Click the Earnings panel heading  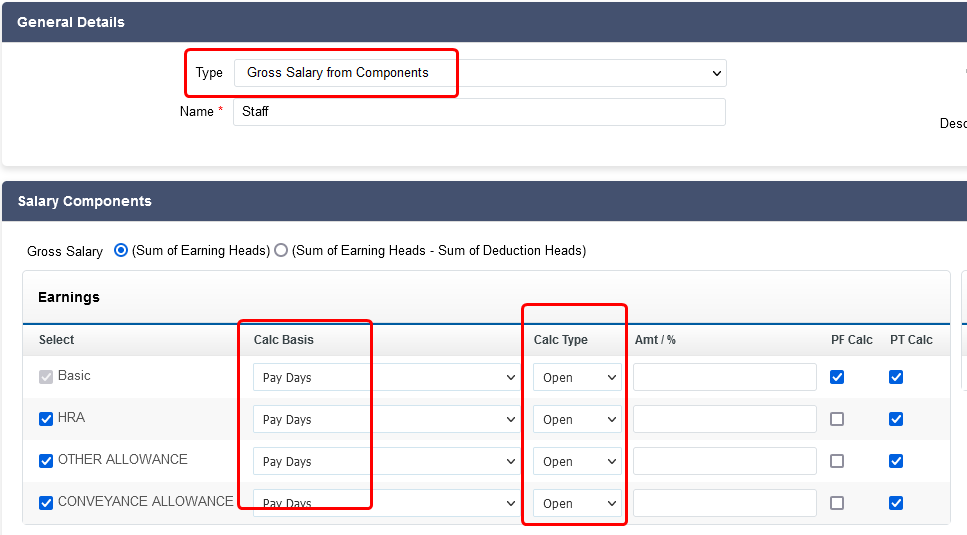coord(68,297)
